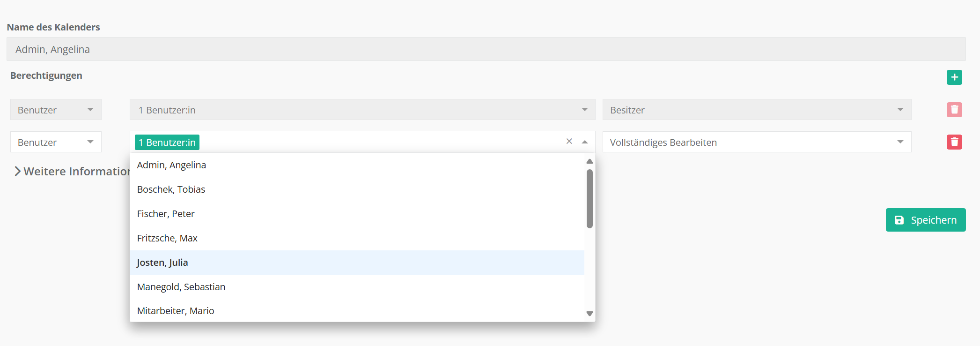Screen dimensions: 980x346
Task: Delete the Besitzer permission row
Action: 954,110
